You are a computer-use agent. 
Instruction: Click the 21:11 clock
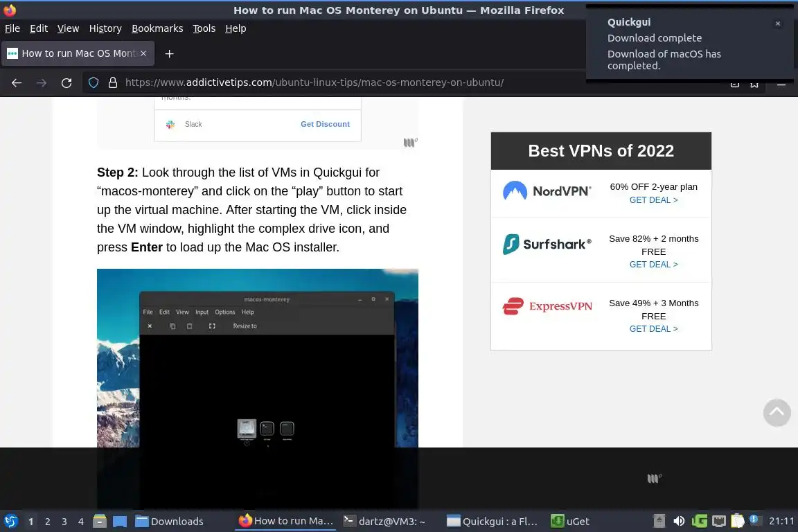coord(781,521)
